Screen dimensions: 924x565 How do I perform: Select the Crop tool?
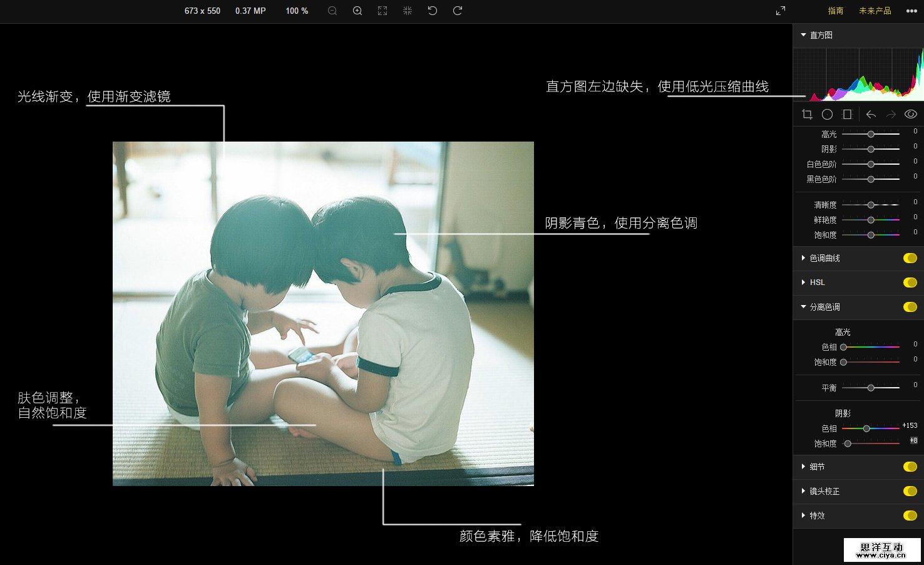pyautogui.click(x=807, y=114)
